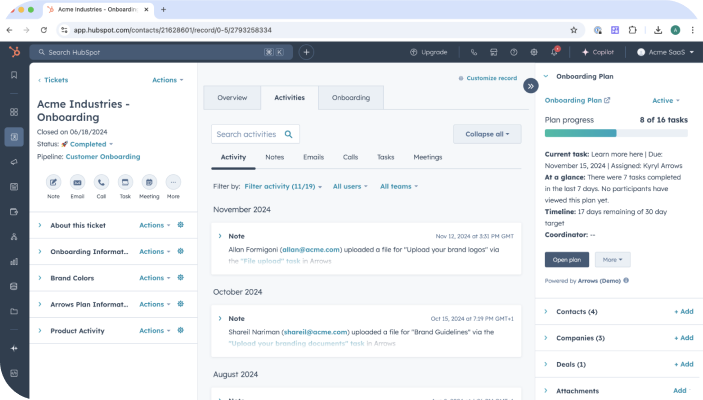Open the Onboarding Plan external link
This screenshot has height=400, width=703.
(577, 100)
